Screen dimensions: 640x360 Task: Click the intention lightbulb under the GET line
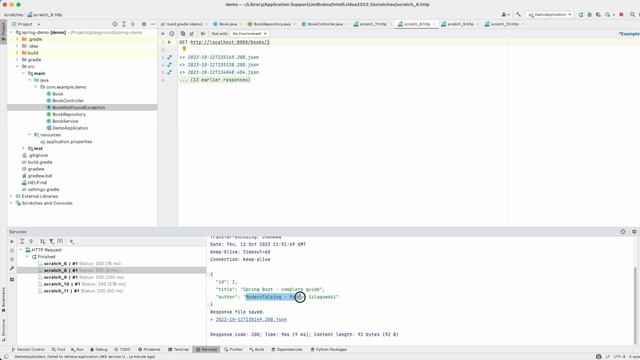coord(184,49)
